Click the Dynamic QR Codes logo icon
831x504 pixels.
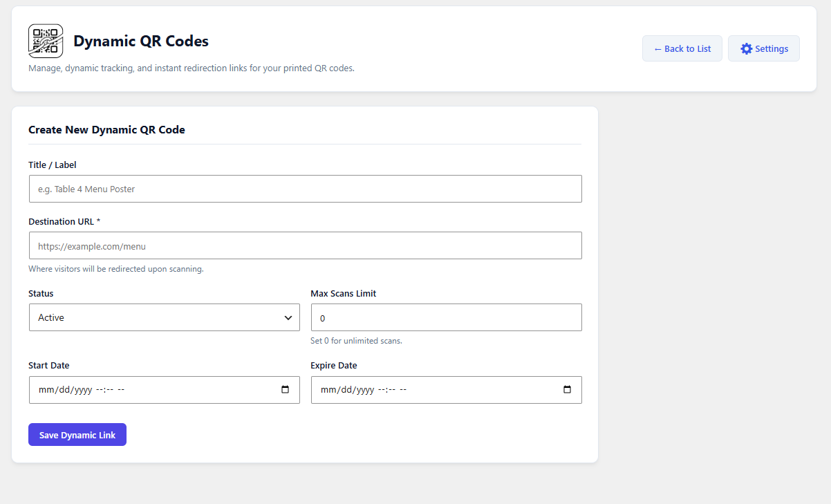click(46, 41)
